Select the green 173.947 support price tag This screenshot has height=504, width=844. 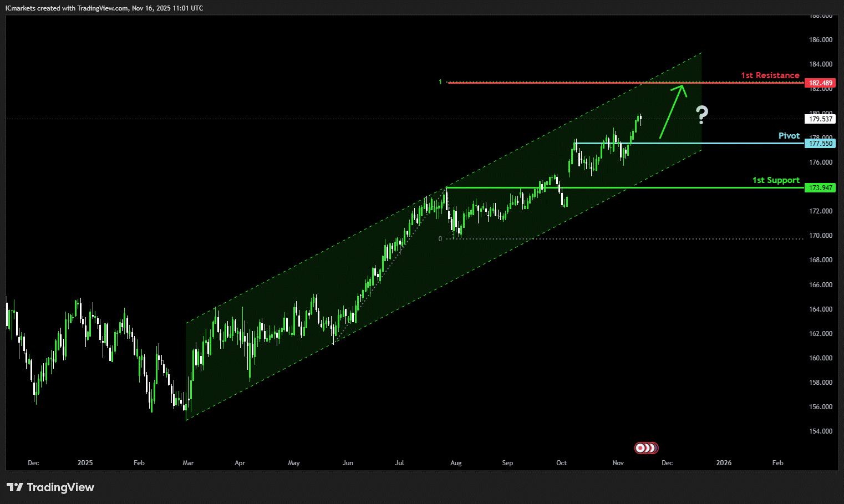tap(820, 188)
